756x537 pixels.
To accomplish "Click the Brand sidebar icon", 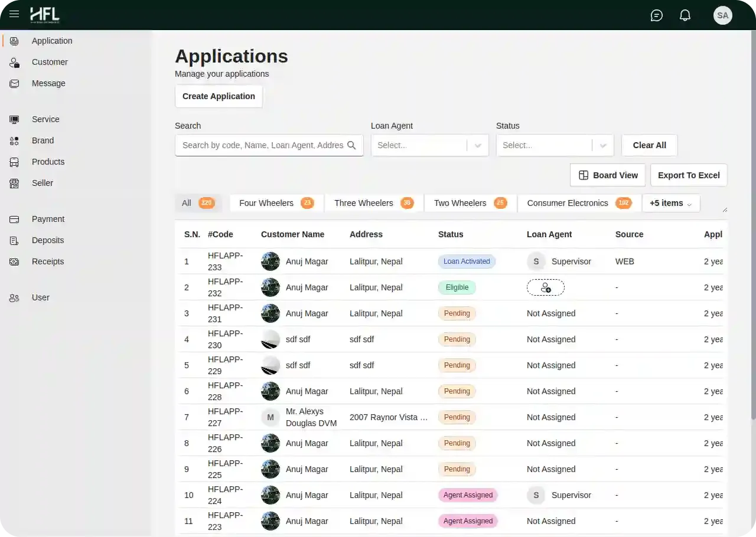I will (x=14, y=140).
